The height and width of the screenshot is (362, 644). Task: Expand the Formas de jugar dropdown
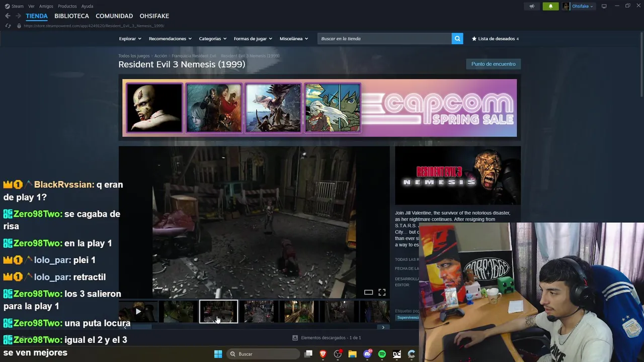click(253, 39)
